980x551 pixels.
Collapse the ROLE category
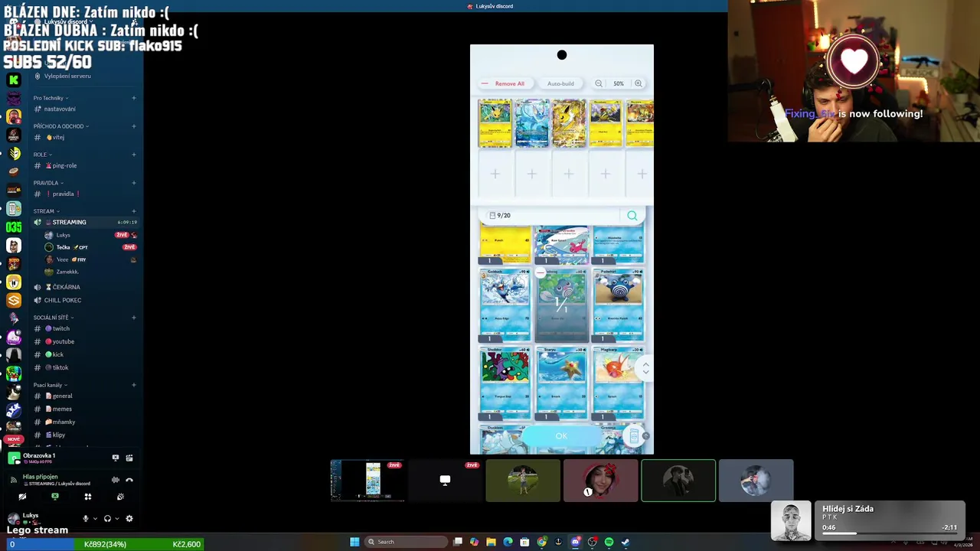point(43,155)
